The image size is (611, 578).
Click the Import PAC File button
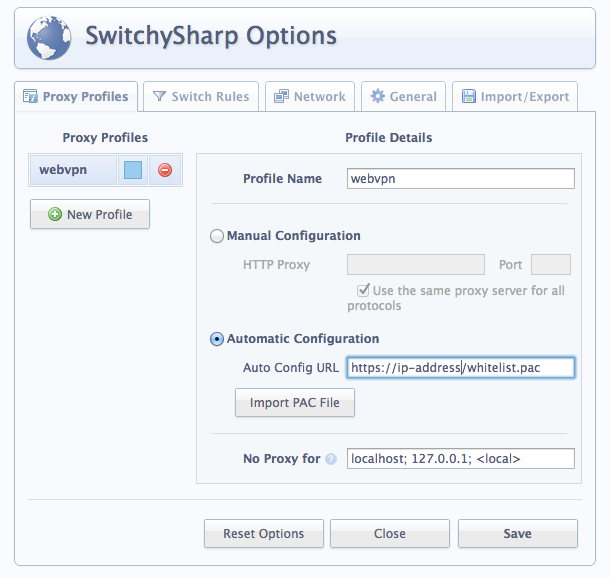point(295,403)
